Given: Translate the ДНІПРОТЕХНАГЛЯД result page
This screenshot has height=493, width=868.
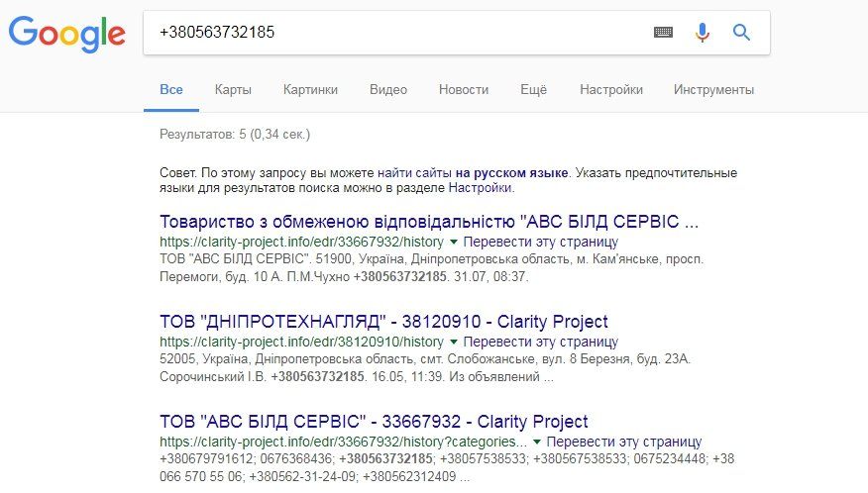Looking at the screenshot, I should click(x=540, y=342).
